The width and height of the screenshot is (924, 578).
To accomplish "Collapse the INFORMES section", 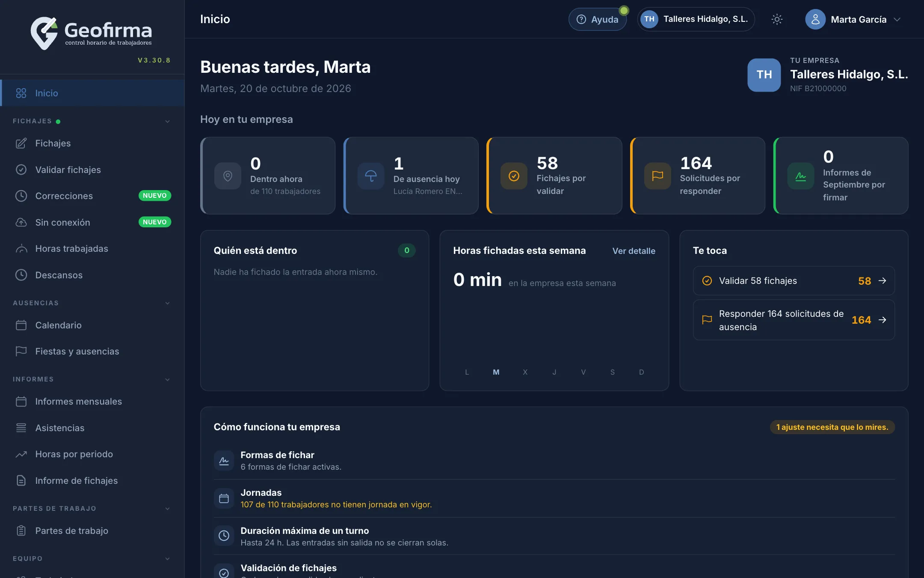I will (167, 379).
